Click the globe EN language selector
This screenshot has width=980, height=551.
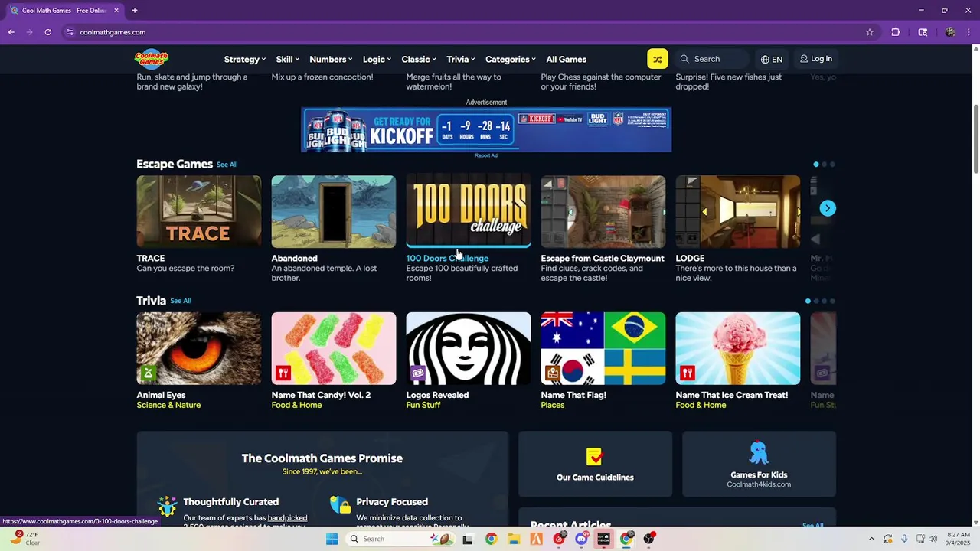coord(772,59)
